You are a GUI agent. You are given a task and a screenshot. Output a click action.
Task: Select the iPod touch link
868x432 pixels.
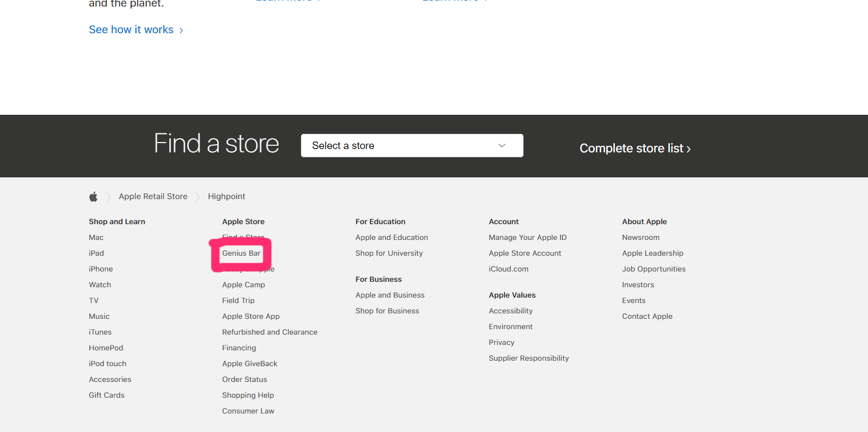point(108,363)
